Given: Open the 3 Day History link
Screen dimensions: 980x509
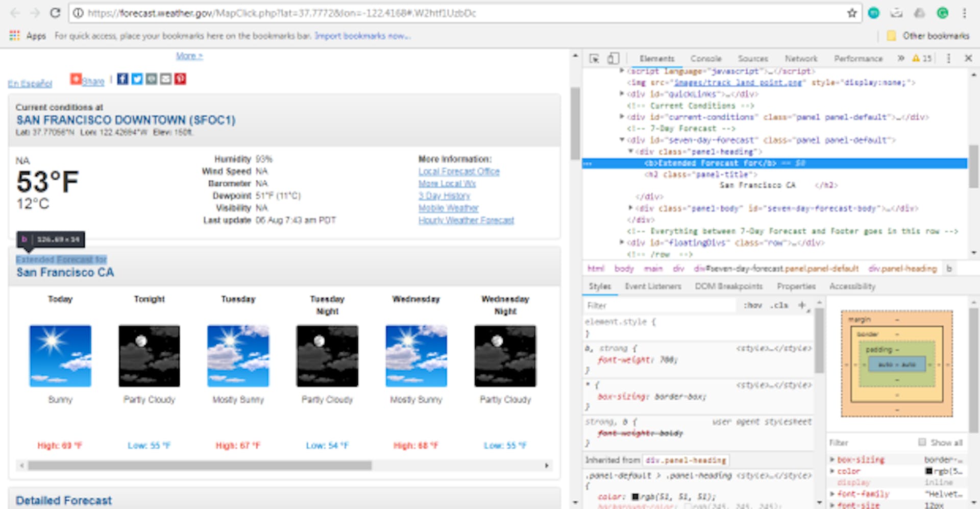Looking at the screenshot, I should click(x=444, y=196).
